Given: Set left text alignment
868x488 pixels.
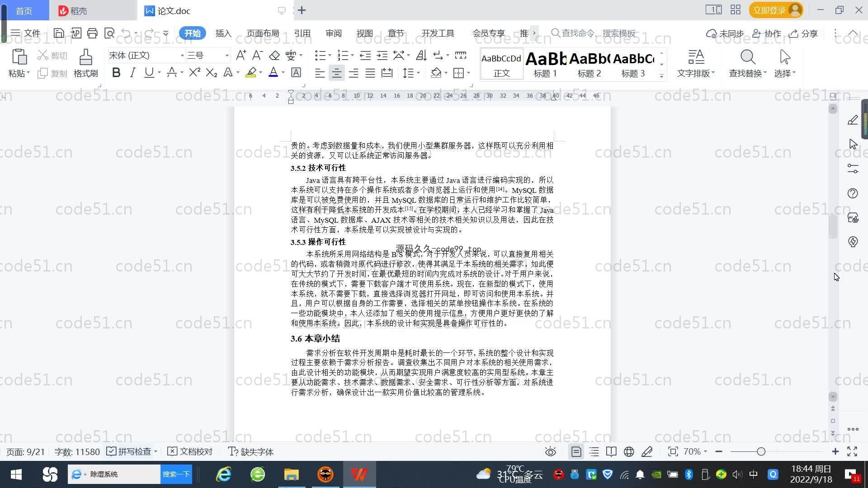Looking at the screenshot, I should (320, 73).
